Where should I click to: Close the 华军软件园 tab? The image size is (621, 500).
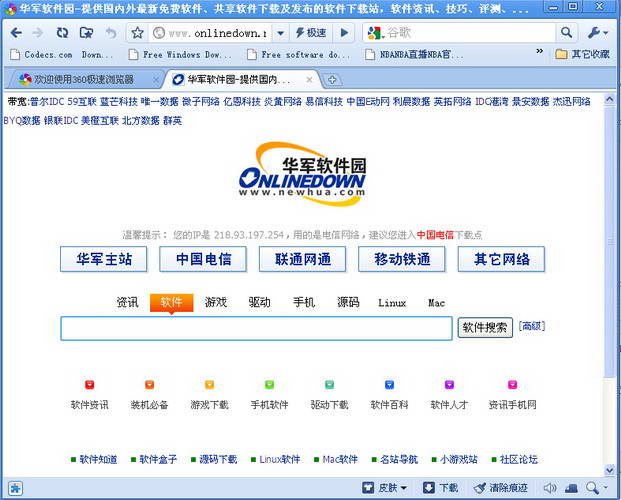point(309,80)
